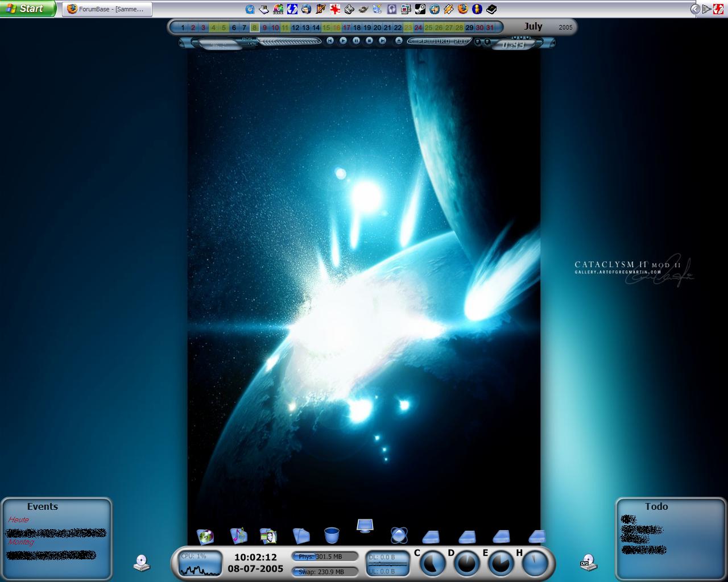Click the CPU usage graph meter
The height and width of the screenshot is (582, 728).
pyautogui.click(x=200, y=563)
